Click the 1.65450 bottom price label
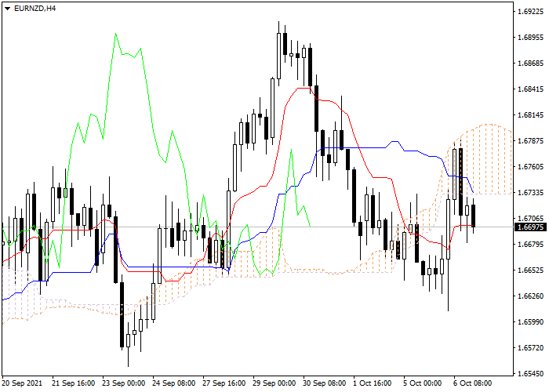The image size is (549, 392). (531, 374)
